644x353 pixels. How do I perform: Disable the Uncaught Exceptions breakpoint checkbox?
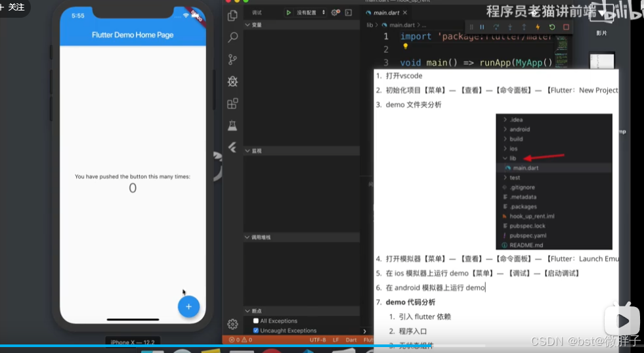(x=256, y=331)
